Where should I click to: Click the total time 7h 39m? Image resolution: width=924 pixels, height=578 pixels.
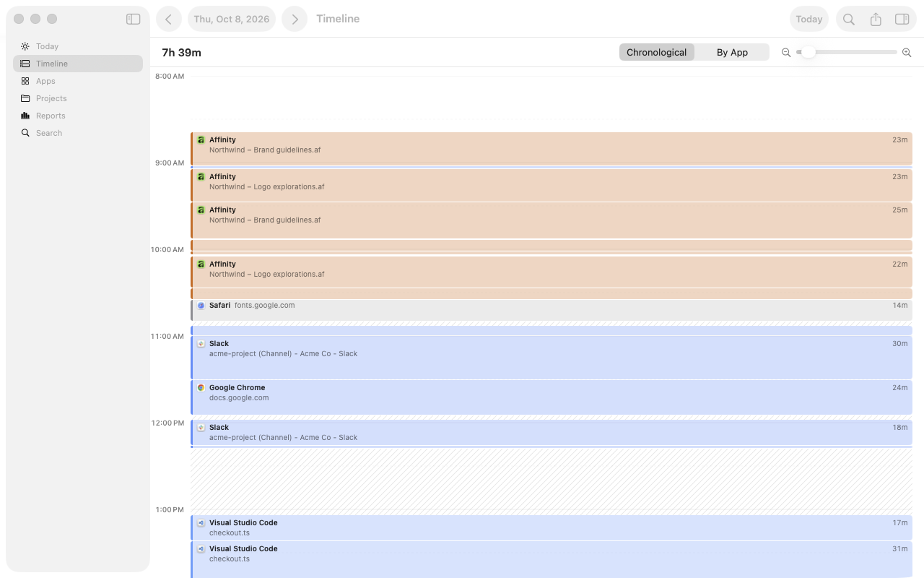point(181,53)
